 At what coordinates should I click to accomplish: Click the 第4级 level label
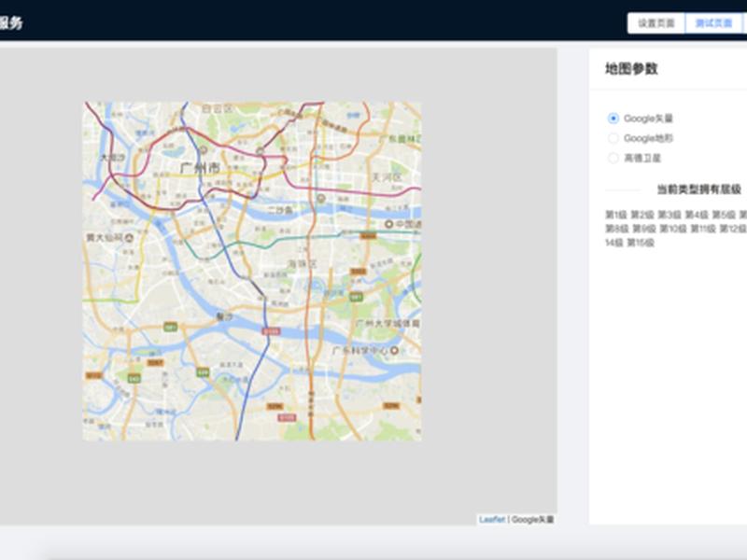tap(697, 216)
